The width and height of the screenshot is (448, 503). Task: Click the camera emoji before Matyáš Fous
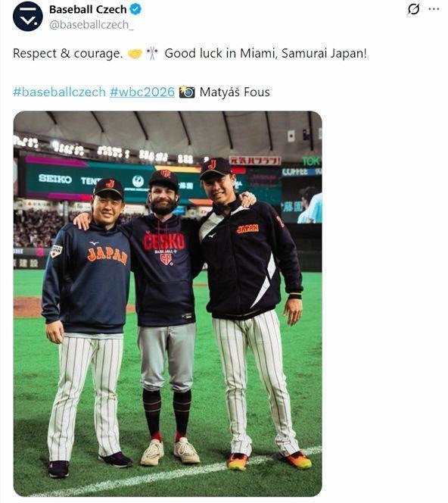pos(187,92)
